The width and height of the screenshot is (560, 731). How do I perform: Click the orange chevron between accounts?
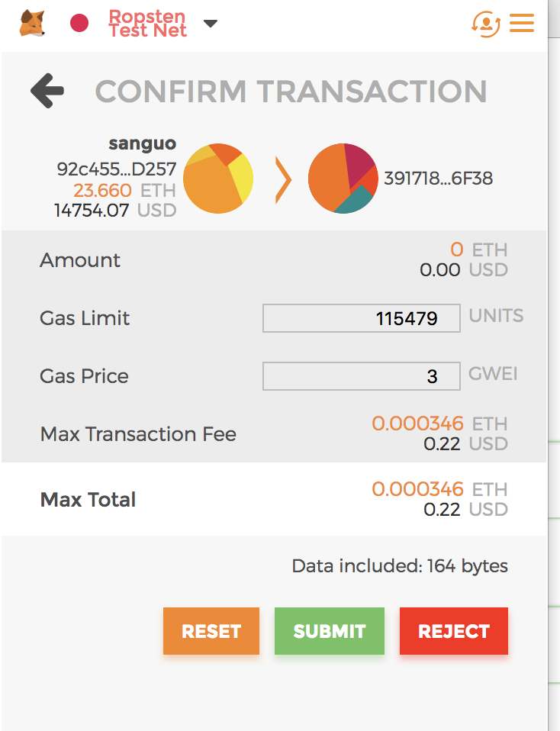(x=283, y=180)
